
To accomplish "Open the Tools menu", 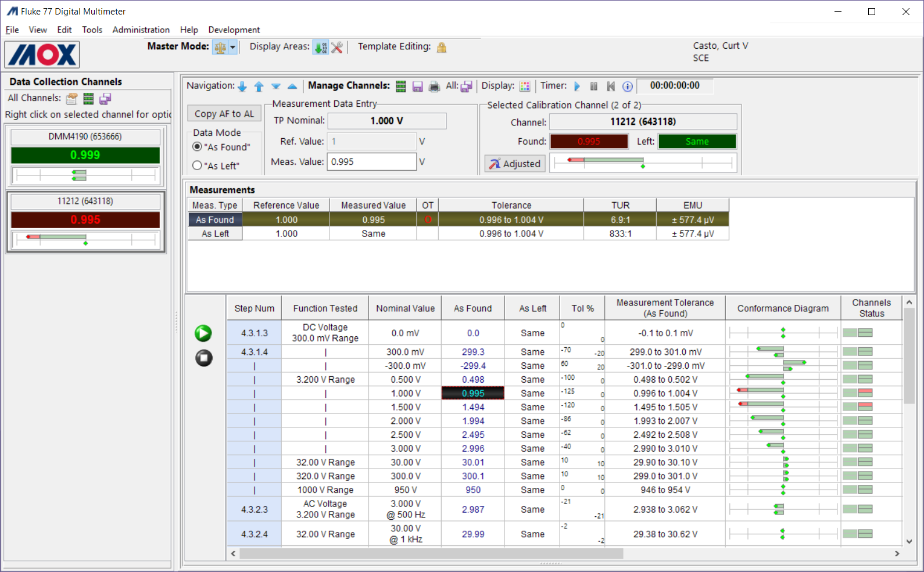I will (92, 30).
